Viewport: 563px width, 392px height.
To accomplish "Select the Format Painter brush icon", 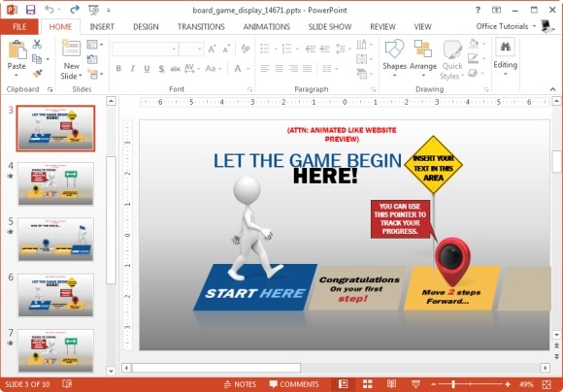I will pyautogui.click(x=37, y=73).
